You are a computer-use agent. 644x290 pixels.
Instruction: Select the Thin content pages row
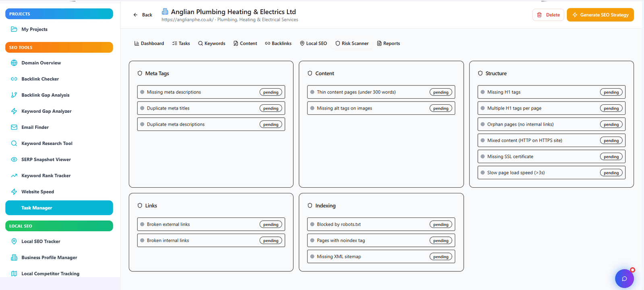381,92
